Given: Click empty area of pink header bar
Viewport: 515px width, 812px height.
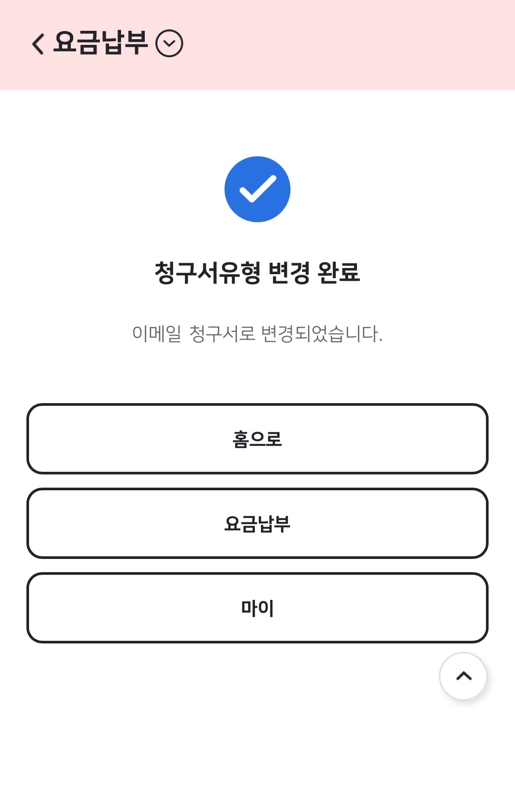Looking at the screenshot, I should [352, 44].
